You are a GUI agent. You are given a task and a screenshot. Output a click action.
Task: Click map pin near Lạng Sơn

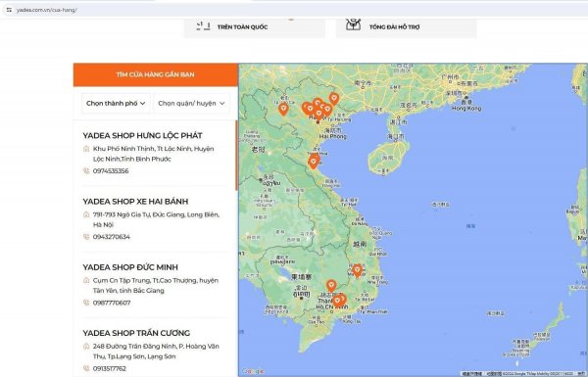(334, 99)
